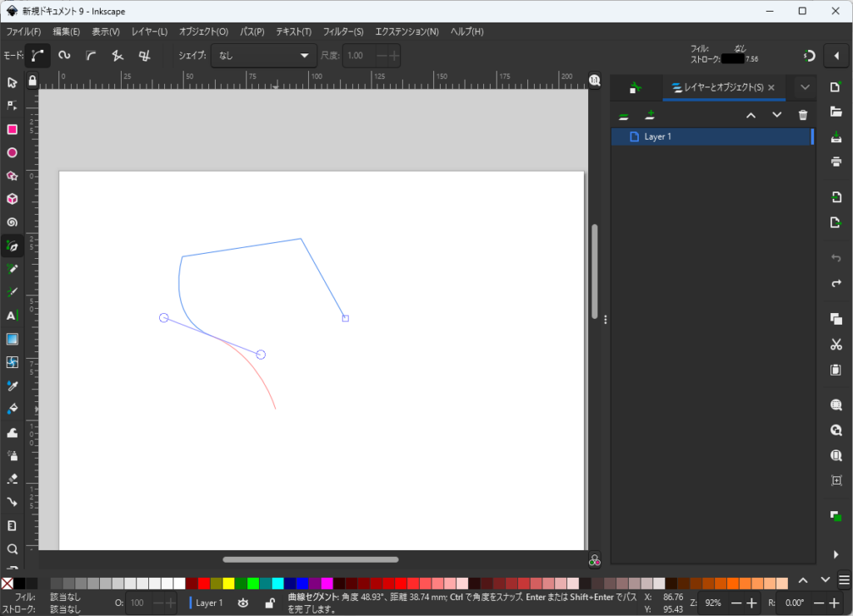Viewport: 853px width, 616px height.
Task: Add a new layer with the plus icon
Action: [650, 115]
